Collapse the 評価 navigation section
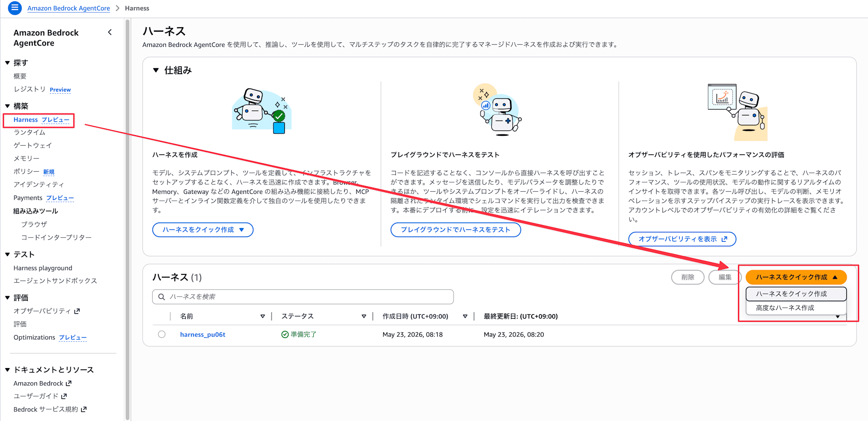The height and width of the screenshot is (421, 868). pyautogui.click(x=7, y=297)
